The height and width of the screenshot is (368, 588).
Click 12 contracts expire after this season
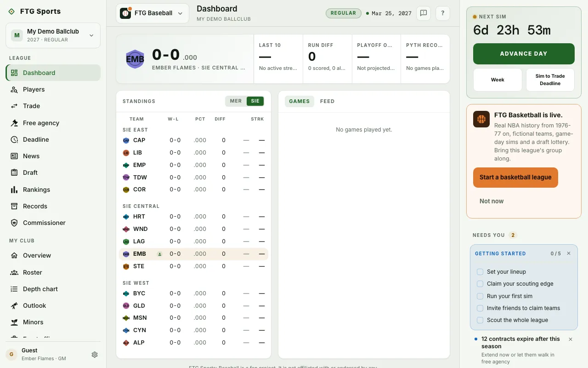click(x=520, y=343)
